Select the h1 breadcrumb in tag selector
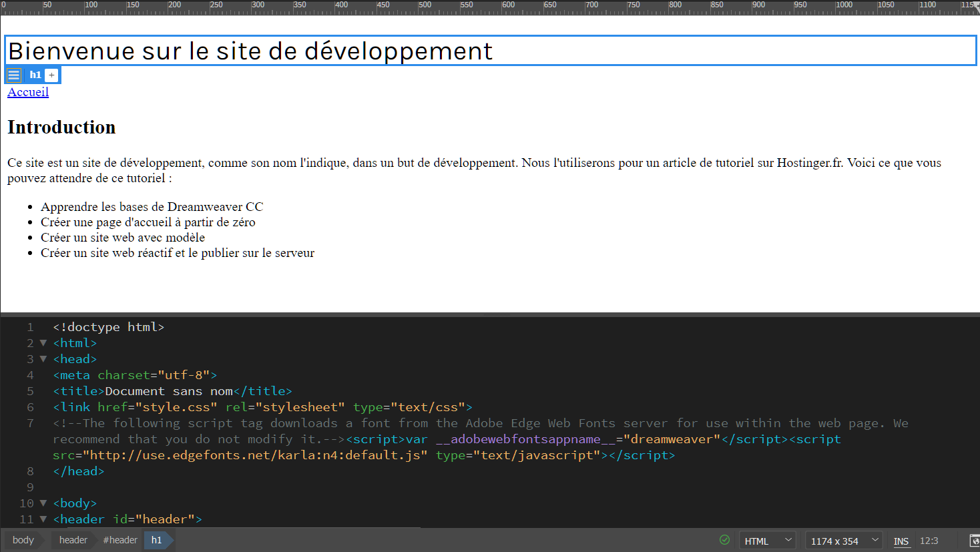 (x=156, y=540)
